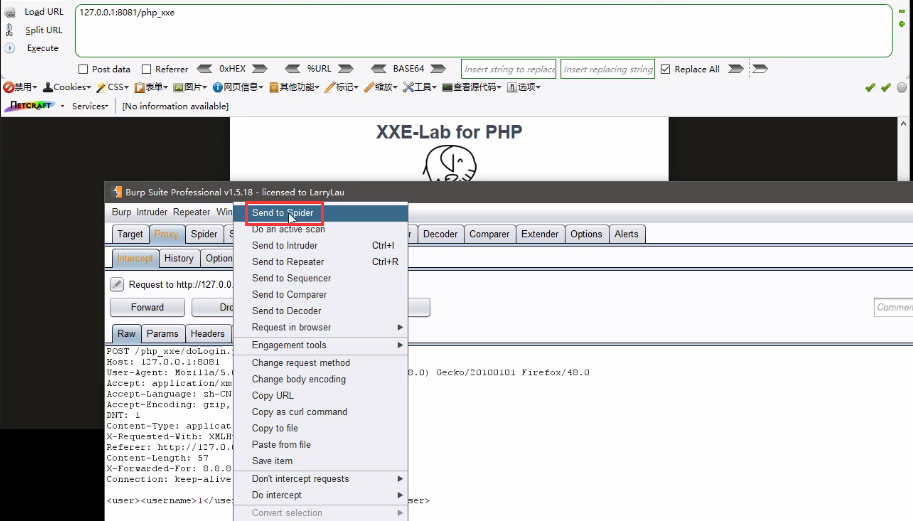Image resolution: width=913 pixels, height=521 pixels.
Task: Click the left arrow beside 0xHEX
Action: (206, 69)
